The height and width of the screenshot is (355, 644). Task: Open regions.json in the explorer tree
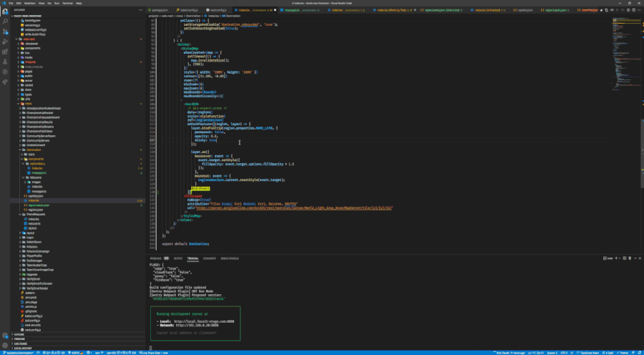tap(36, 210)
